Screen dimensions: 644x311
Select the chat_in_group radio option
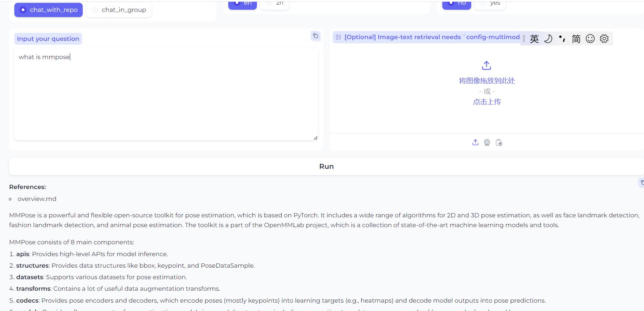pyautogui.click(x=119, y=10)
